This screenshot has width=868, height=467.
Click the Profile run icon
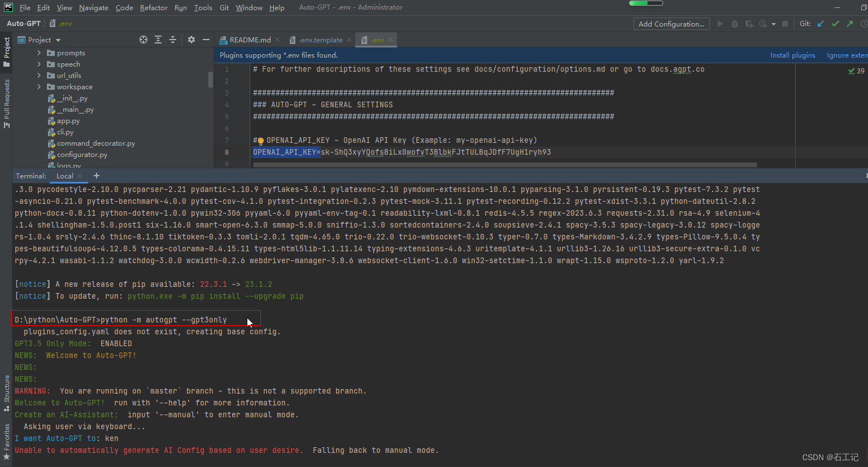pyautogui.click(x=763, y=24)
